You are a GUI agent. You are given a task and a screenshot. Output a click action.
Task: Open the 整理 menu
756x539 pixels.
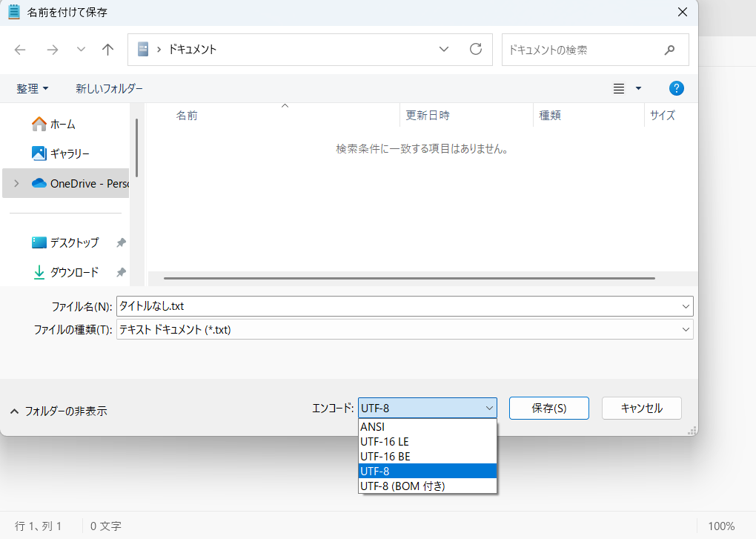pos(33,88)
